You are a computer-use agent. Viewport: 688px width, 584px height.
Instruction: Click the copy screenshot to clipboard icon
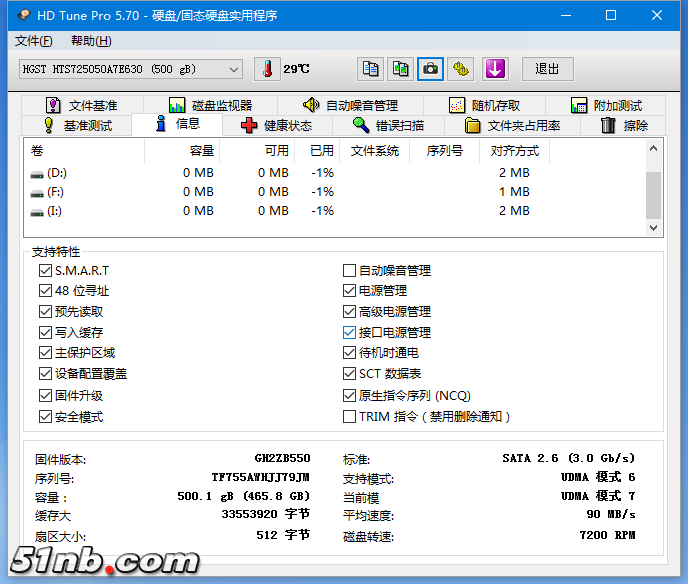pyautogui.click(x=400, y=69)
